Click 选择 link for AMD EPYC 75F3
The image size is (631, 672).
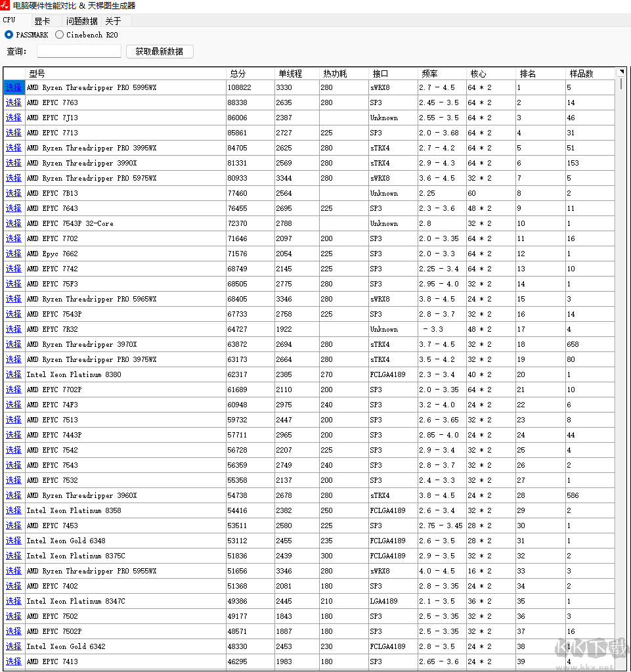[x=14, y=284]
